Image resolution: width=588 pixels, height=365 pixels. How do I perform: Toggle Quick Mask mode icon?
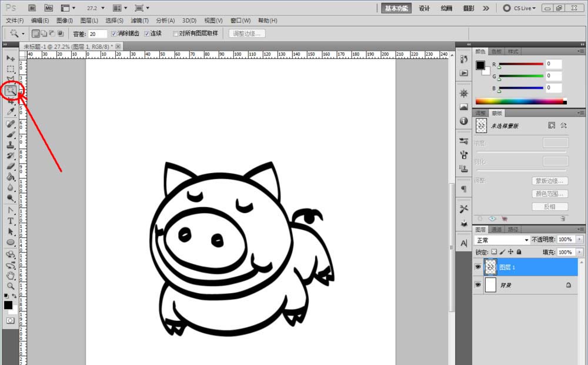10,320
